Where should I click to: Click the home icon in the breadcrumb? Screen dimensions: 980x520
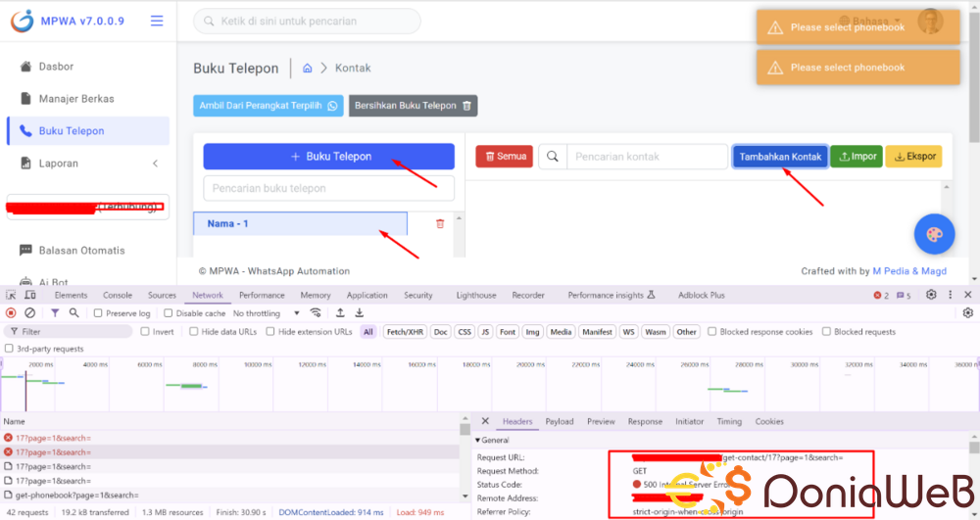click(x=307, y=68)
